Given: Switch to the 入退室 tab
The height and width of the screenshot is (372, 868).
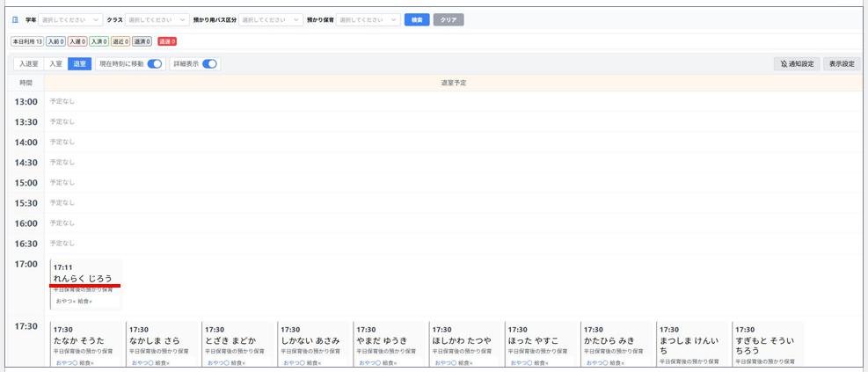Looking at the screenshot, I should 29,64.
